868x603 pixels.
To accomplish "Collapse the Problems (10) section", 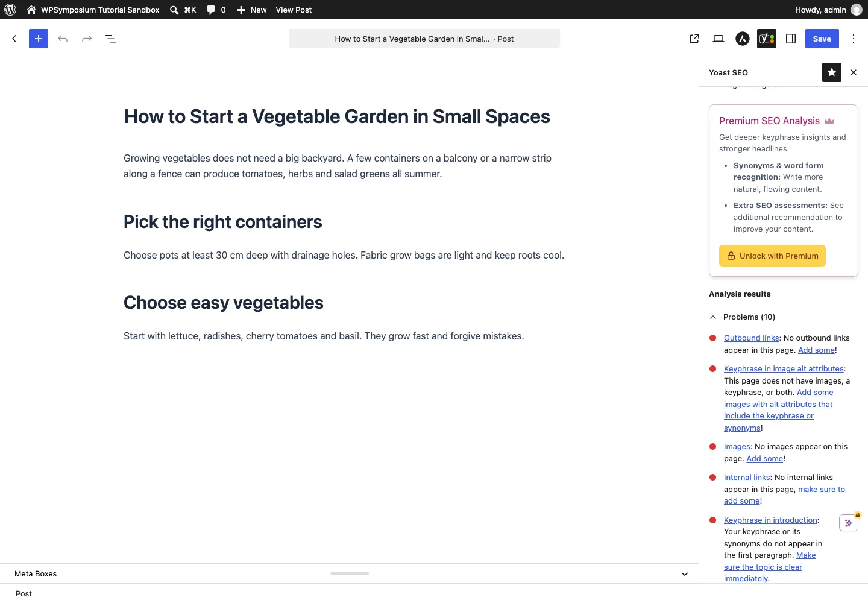I will click(x=742, y=317).
